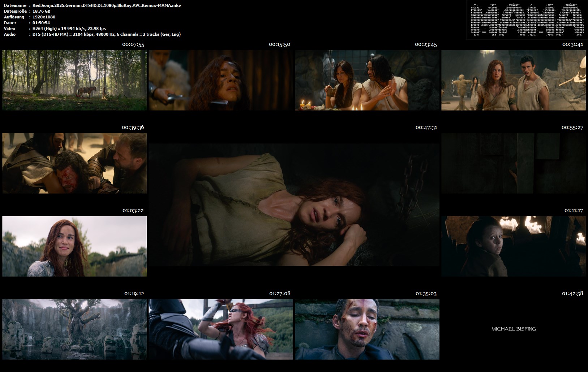Click the 01:11:17 timestamp
The height and width of the screenshot is (372, 588).
(x=574, y=211)
